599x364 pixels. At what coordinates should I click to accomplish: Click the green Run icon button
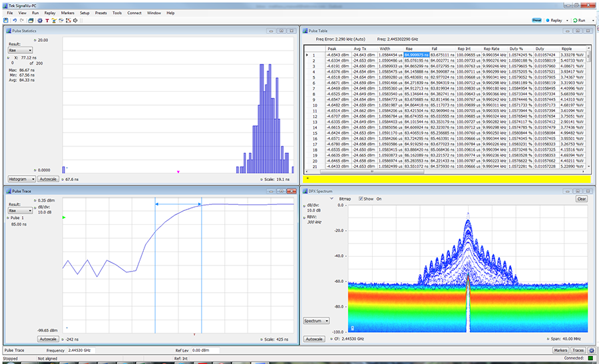click(x=574, y=20)
